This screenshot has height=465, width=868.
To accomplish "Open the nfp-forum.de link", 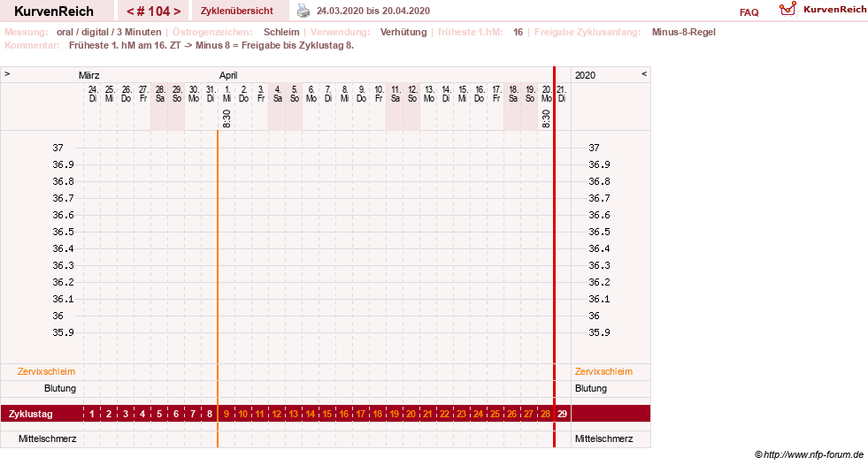I will [813, 454].
